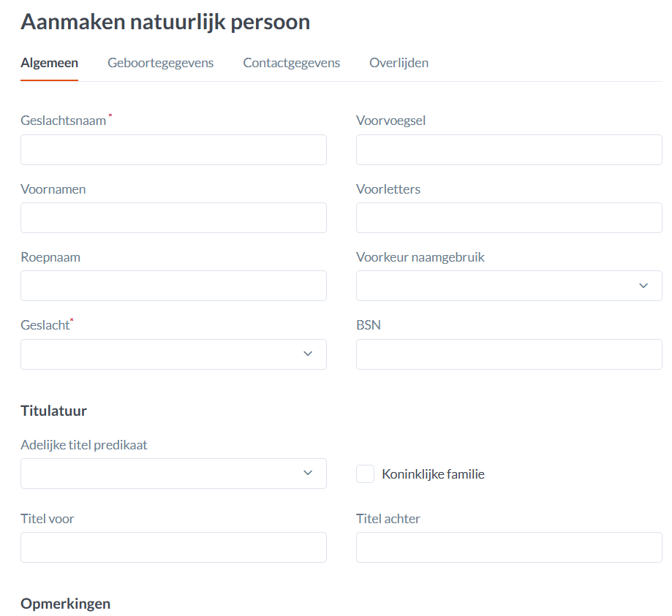Click the Geslachtsnaam input field

173,150
